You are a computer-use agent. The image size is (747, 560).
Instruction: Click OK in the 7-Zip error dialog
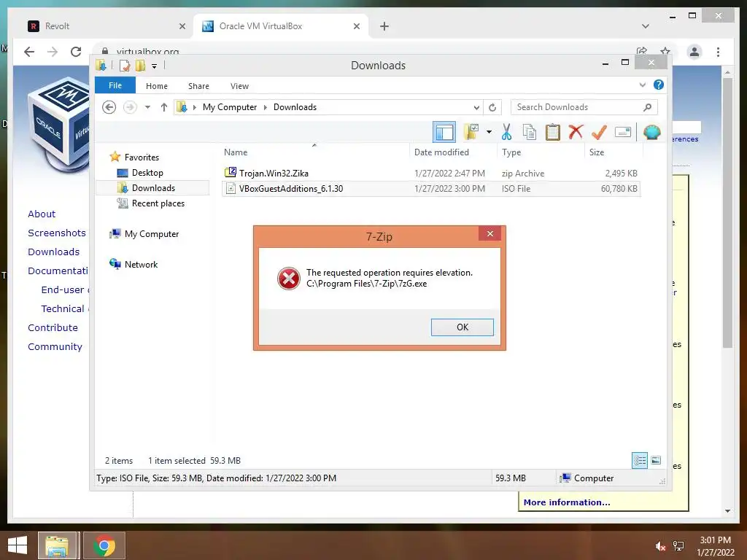pyautogui.click(x=462, y=327)
